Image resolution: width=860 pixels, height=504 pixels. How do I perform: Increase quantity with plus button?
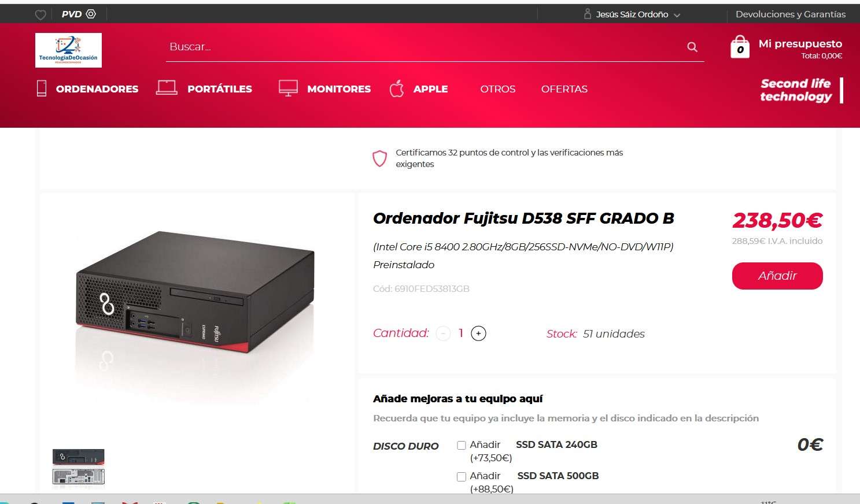tap(478, 333)
